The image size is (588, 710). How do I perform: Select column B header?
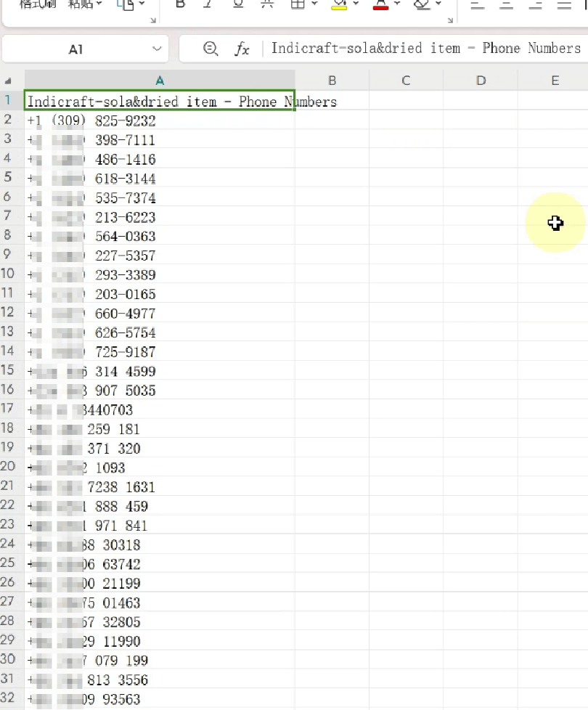[x=332, y=81]
